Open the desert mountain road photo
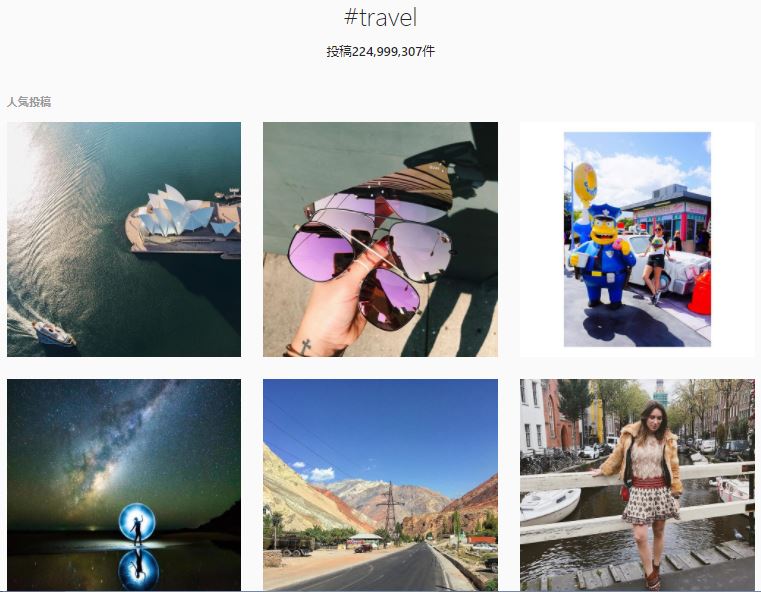This screenshot has width=761, height=592. pyautogui.click(x=380, y=485)
